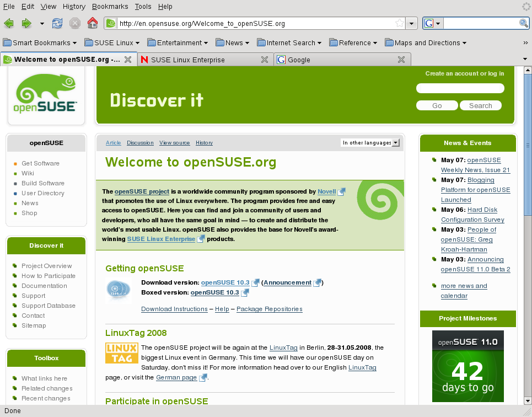
Task: Open the View menu
Action: (x=49, y=7)
